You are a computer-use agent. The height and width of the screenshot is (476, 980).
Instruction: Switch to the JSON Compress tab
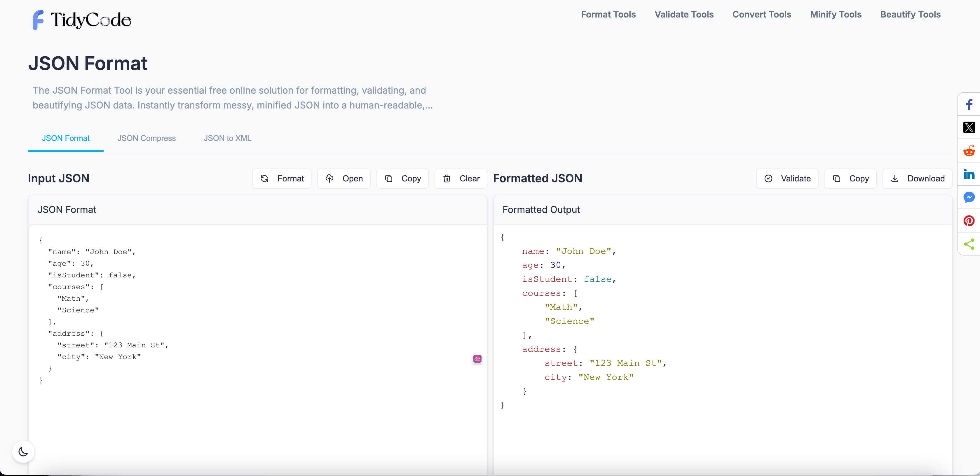tap(147, 138)
